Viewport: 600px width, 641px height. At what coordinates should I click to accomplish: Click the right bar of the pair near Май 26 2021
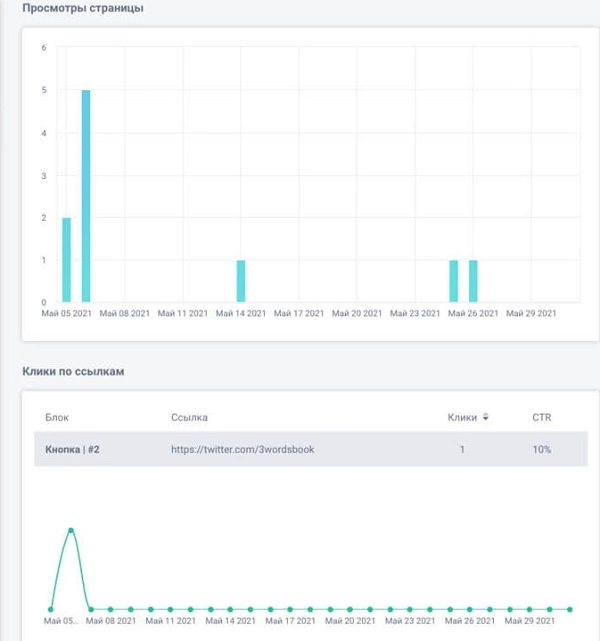(x=473, y=281)
